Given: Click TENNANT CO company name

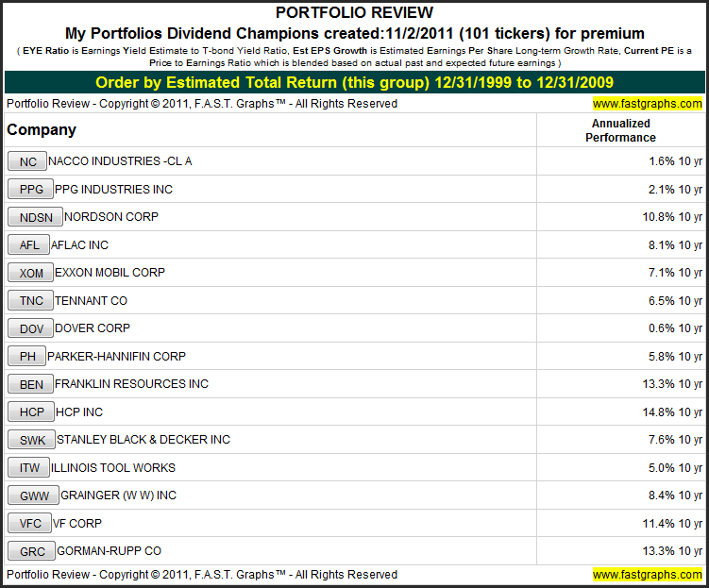Looking at the screenshot, I should pyautogui.click(x=91, y=300).
